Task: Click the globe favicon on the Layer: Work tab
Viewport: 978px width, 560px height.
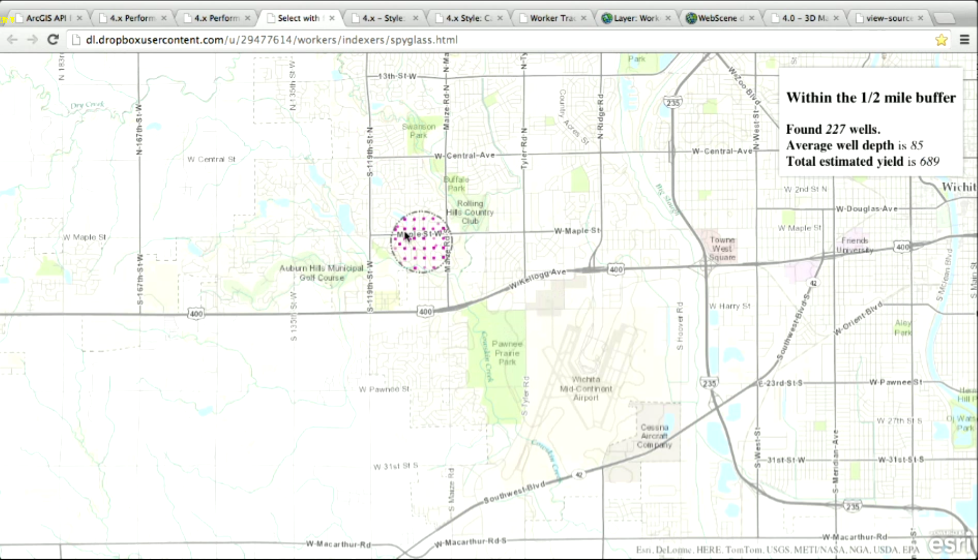Action: (607, 18)
